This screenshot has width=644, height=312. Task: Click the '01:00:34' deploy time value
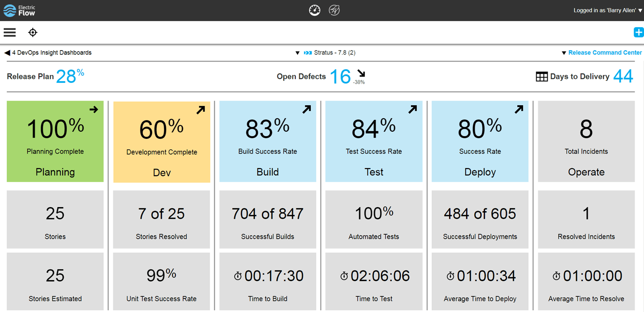487,276
